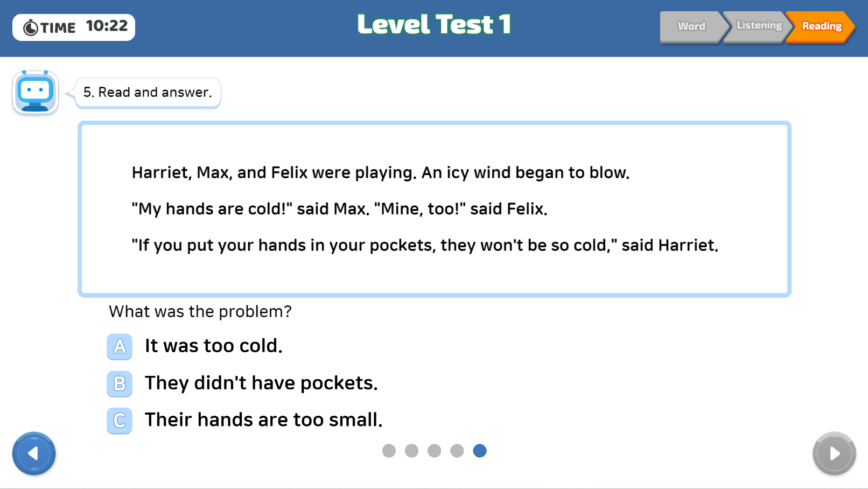
Task: Choose "They didn't have pockets." answer text
Action: click(261, 383)
